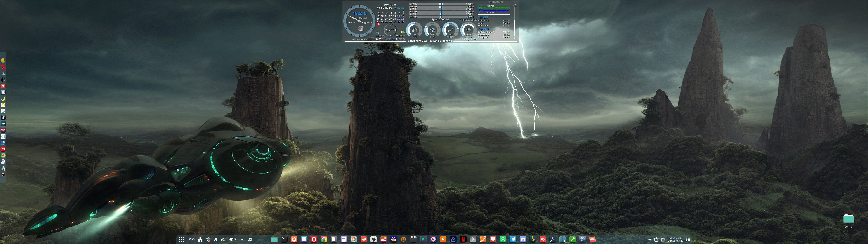Open the Opera browser icon

click(x=314, y=239)
